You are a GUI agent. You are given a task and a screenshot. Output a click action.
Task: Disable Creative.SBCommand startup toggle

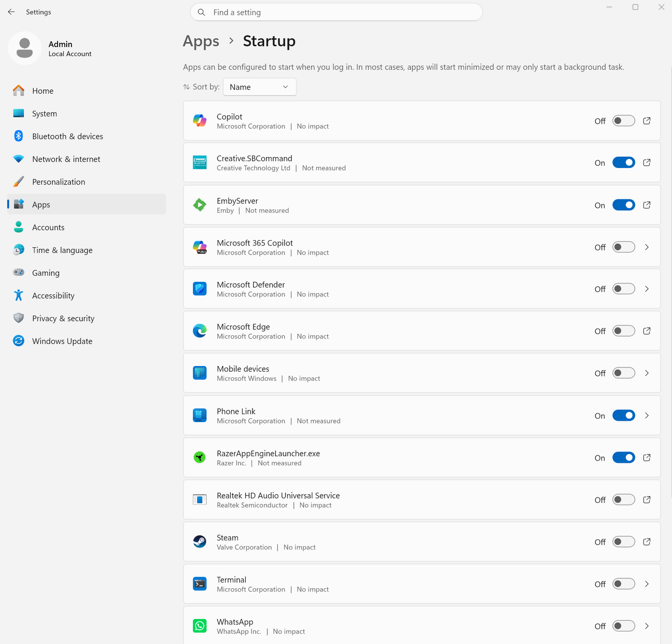pos(624,163)
